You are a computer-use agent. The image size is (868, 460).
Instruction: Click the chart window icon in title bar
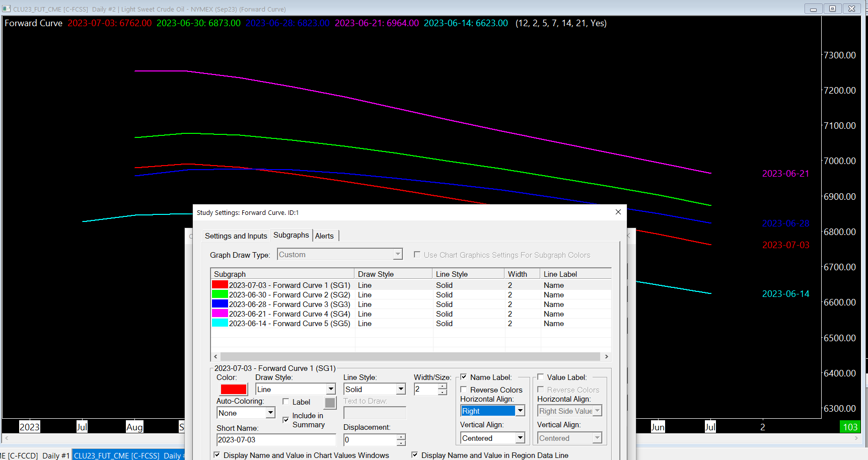click(x=7, y=9)
